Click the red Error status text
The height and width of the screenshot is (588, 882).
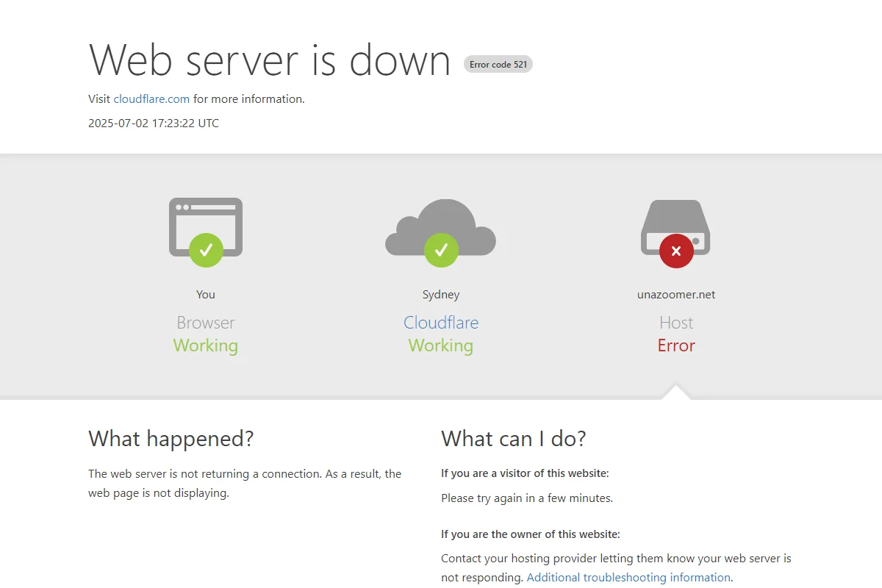[x=676, y=345]
